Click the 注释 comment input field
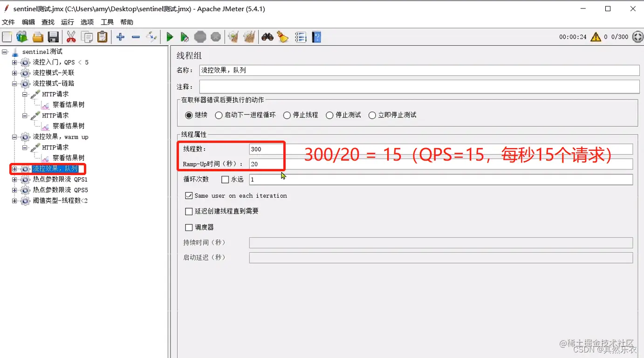This screenshot has width=644, height=358. [419, 87]
